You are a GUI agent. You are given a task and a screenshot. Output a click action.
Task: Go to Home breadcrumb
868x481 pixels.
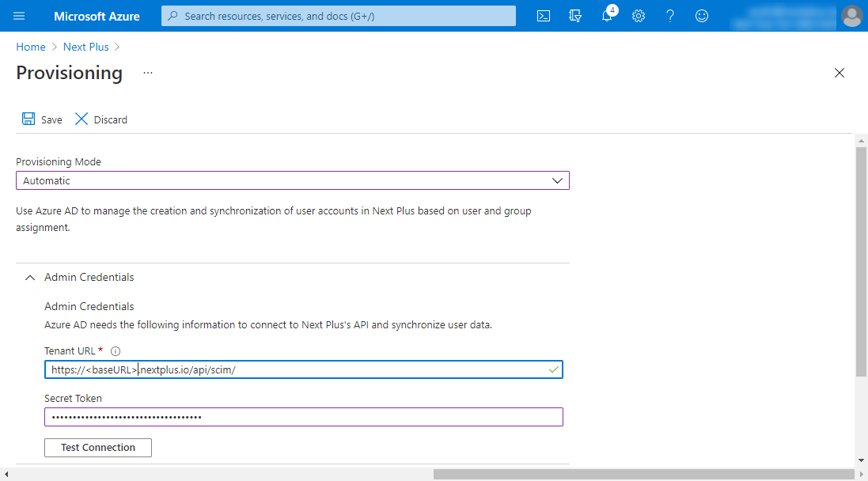tap(30, 47)
